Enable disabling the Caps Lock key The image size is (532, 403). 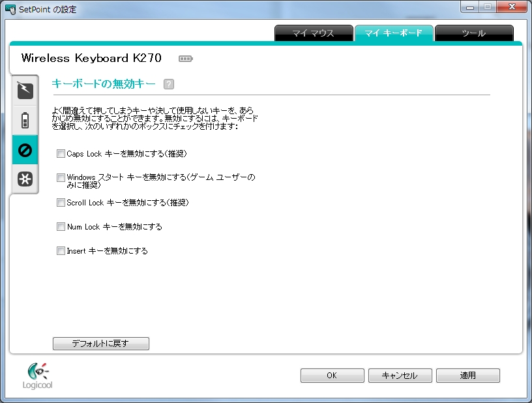tap(61, 154)
